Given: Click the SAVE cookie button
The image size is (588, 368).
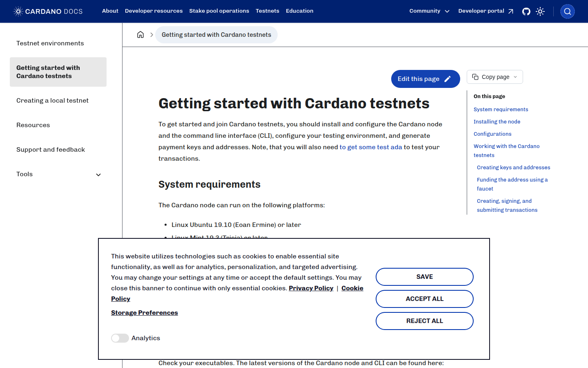Looking at the screenshot, I should point(425,277).
